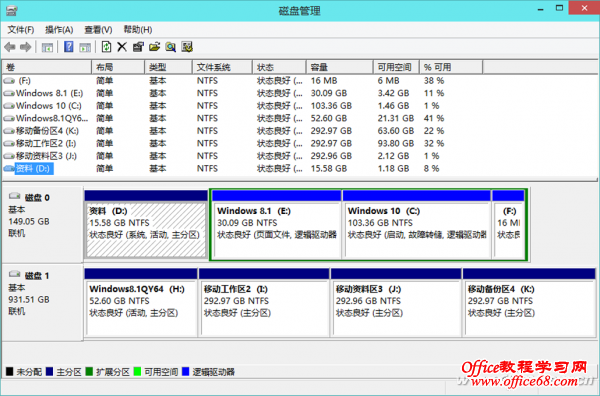Sort by the 布局 column header
Screen dimensions: 600x396
pyautogui.click(x=118, y=67)
